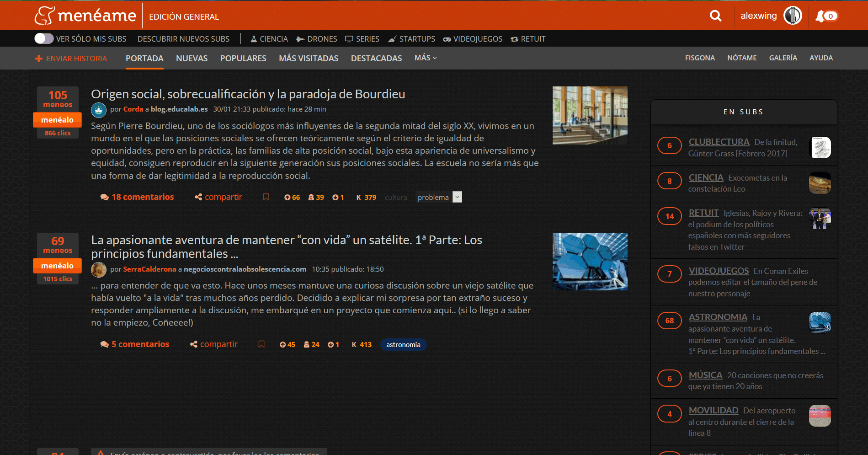Click positive votes count 45
This screenshot has width=868, height=455.
click(288, 345)
